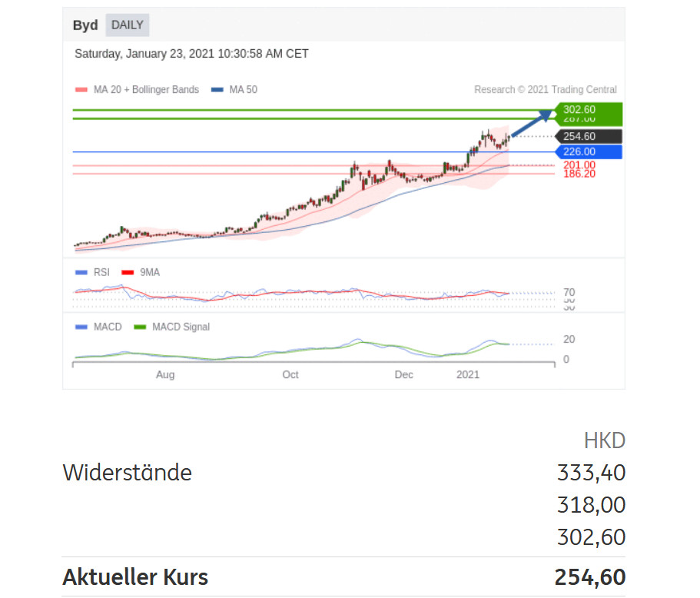Click the green 302.60 price tag
Screen dimensions: 700x598
tap(587, 110)
